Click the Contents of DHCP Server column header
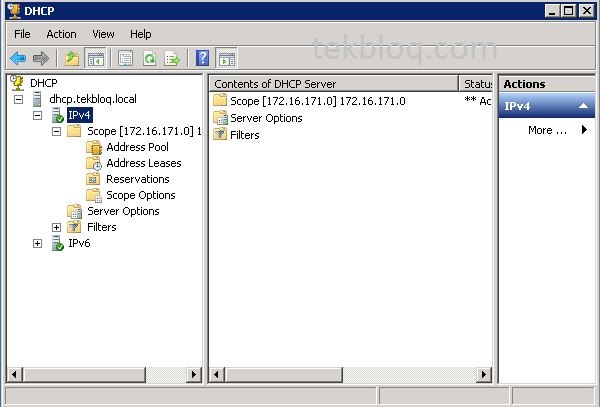 pyautogui.click(x=334, y=84)
